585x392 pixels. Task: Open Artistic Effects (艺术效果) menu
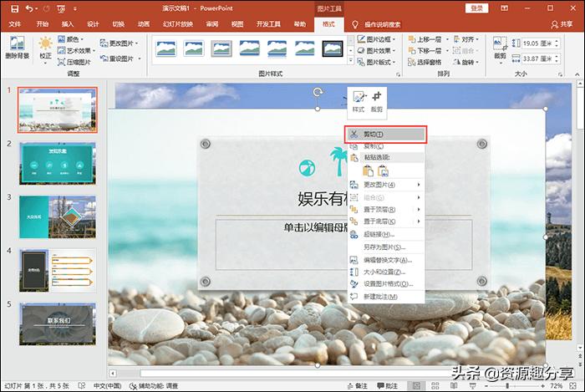[77, 51]
